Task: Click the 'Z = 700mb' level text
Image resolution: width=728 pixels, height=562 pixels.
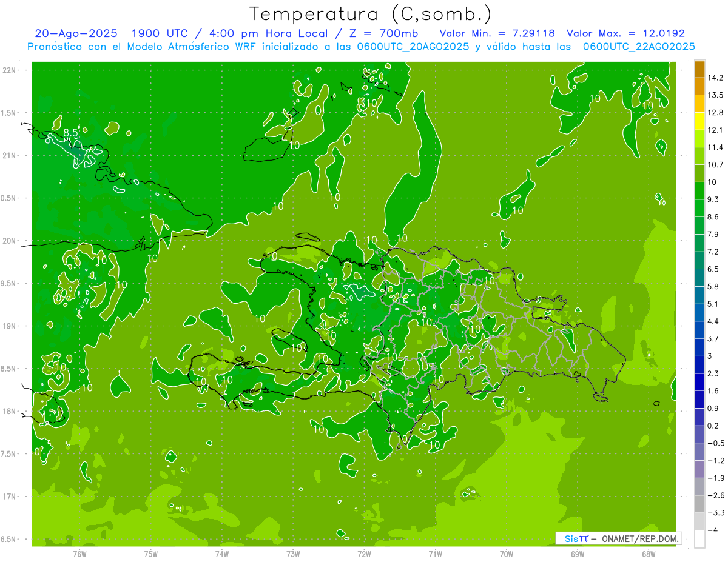Action: (x=384, y=33)
